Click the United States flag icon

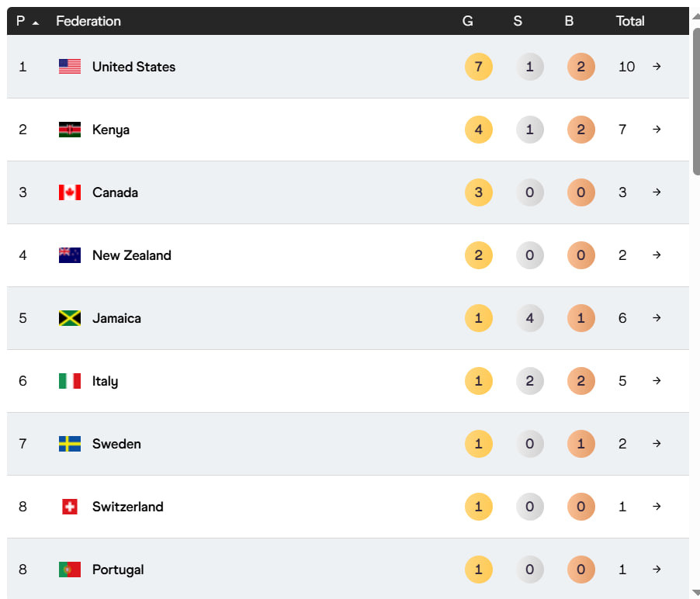(70, 67)
